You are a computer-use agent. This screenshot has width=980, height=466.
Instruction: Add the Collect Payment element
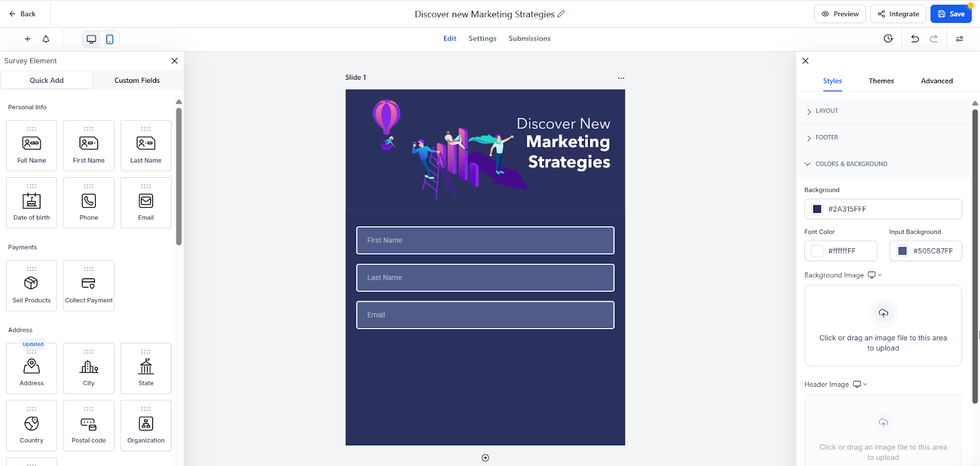click(x=89, y=286)
